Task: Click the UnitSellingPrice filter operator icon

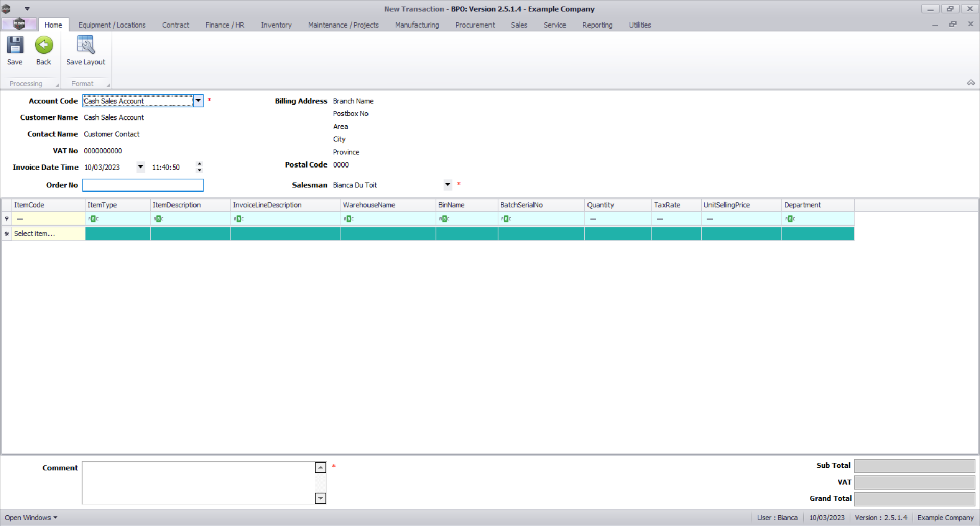Action: 709,219
